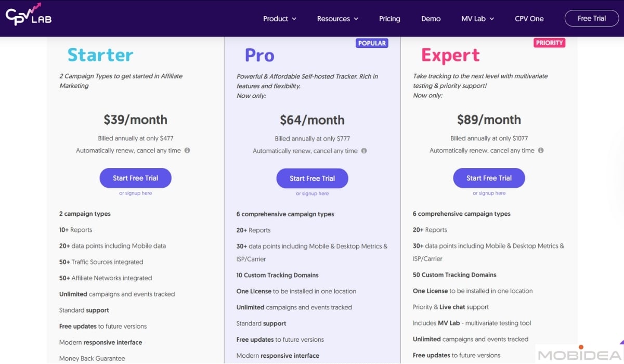The width and height of the screenshot is (624, 364).
Task: Expand the Product dropdown menu
Action: (x=280, y=18)
